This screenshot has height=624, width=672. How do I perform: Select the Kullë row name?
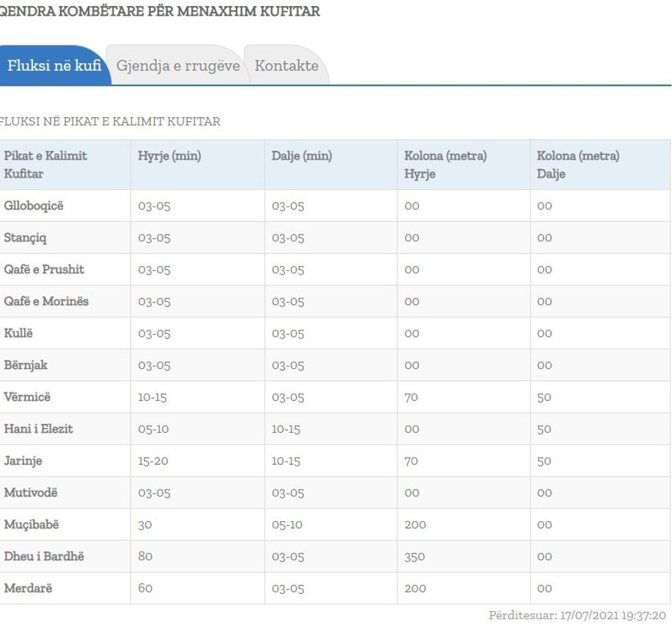(19, 333)
